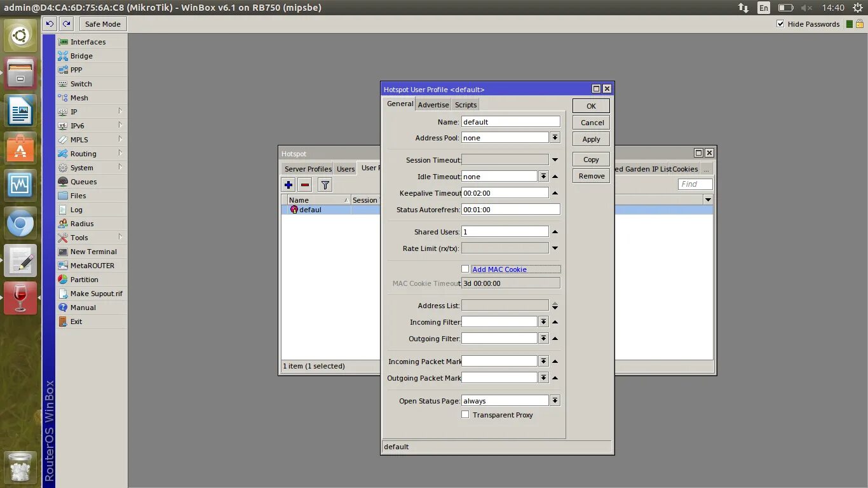This screenshot has width=868, height=488.
Task: Click the Log icon in sidebar
Action: click(63, 210)
